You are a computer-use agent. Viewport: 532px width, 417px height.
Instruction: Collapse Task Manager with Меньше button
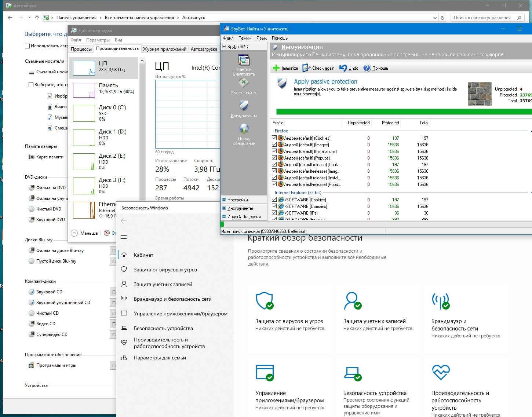84,233
